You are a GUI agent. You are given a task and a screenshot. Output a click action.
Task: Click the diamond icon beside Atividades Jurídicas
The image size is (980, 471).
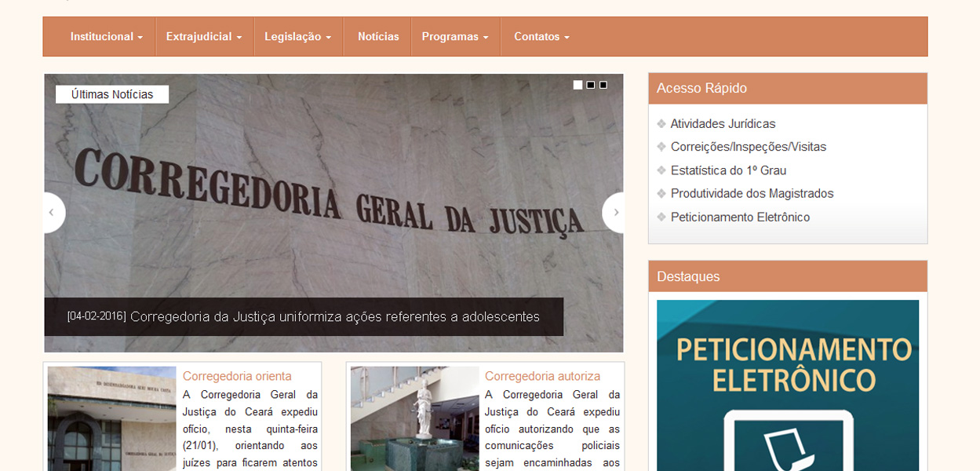[x=661, y=123]
